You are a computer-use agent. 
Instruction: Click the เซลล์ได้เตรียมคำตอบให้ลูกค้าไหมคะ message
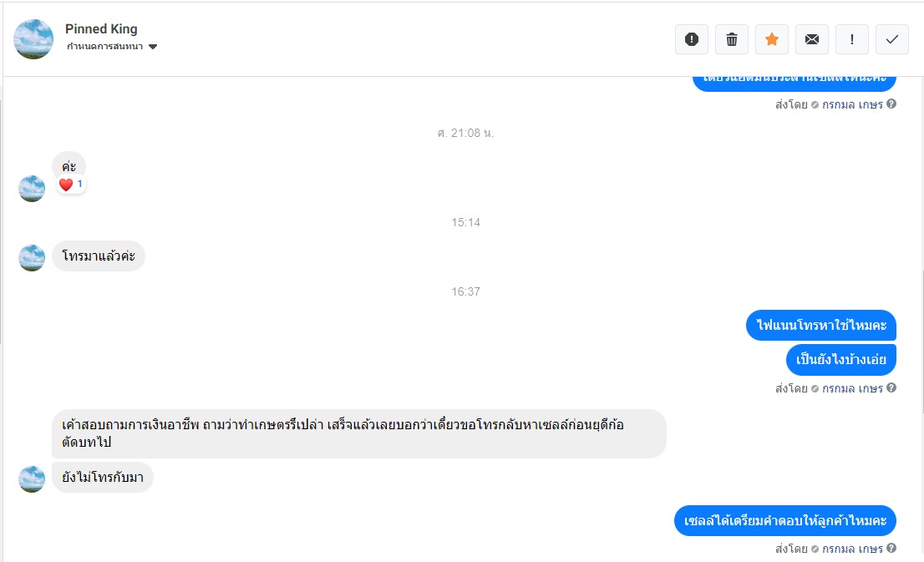coord(785,521)
